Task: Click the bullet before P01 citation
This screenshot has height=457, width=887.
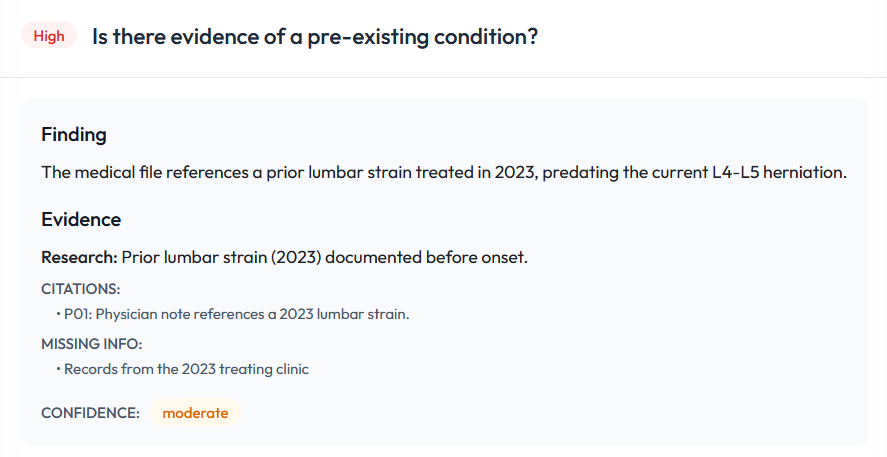Action: tap(58, 313)
